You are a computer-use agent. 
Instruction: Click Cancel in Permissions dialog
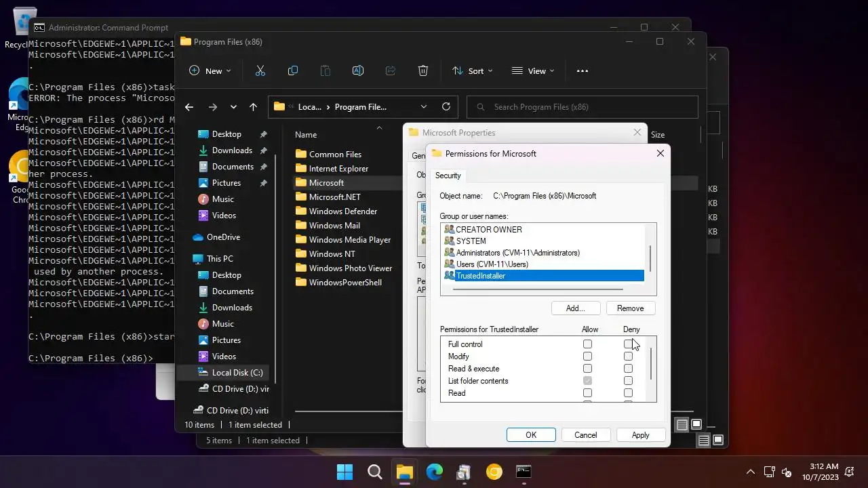point(586,435)
